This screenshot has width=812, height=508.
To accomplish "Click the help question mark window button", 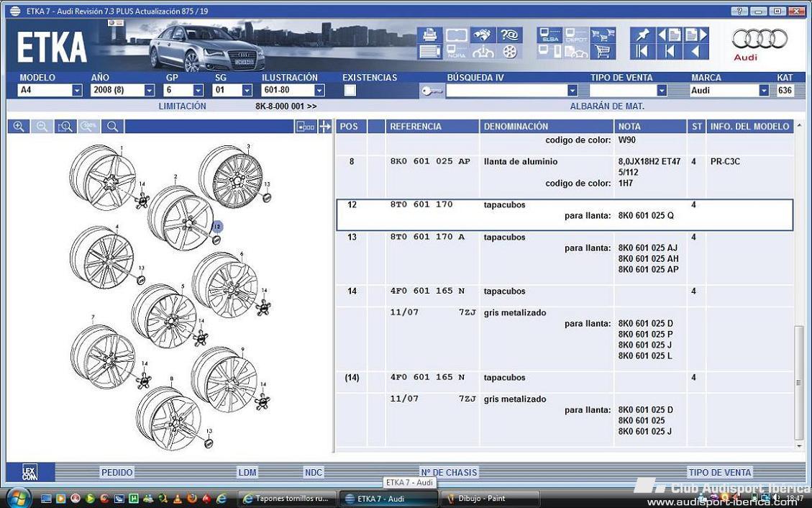I will point(739,11).
